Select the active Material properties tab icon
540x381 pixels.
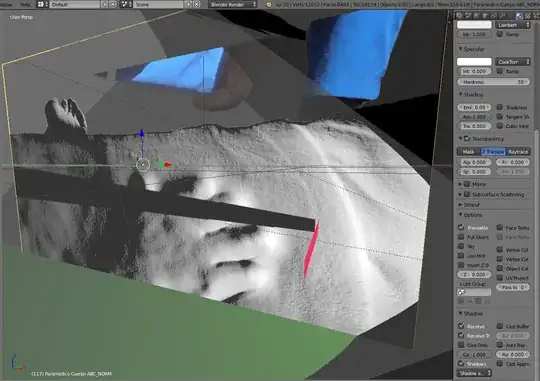click(x=519, y=15)
